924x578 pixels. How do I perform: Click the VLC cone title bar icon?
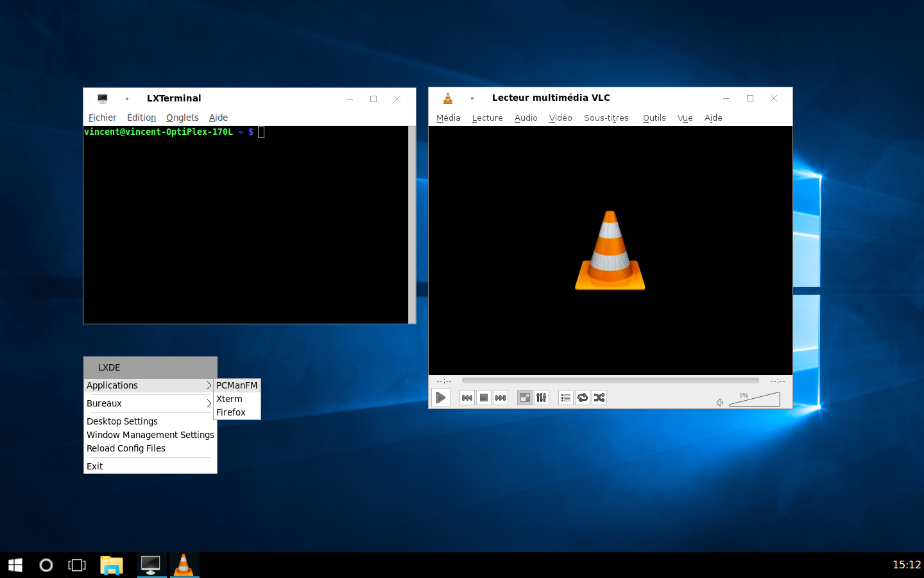[448, 98]
